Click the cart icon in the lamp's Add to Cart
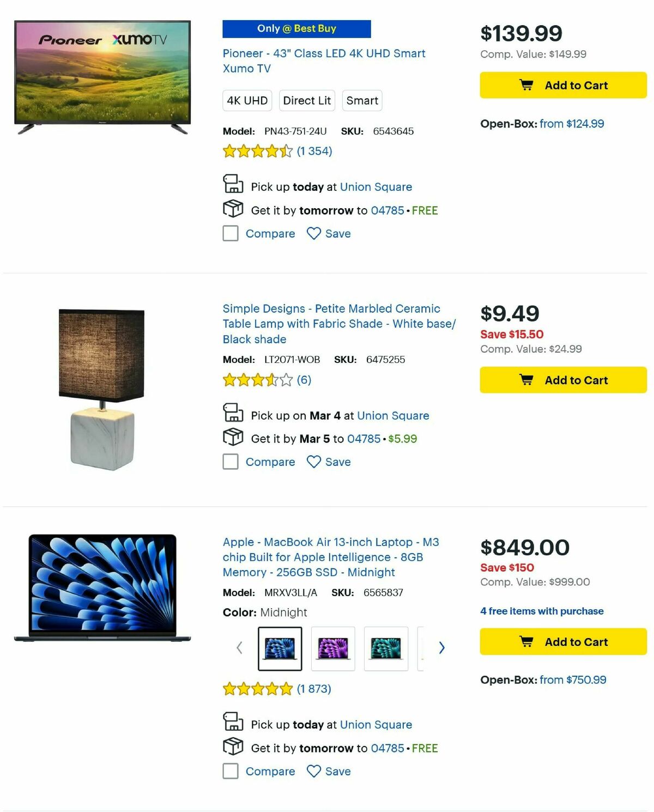 pyautogui.click(x=526, y=380)
